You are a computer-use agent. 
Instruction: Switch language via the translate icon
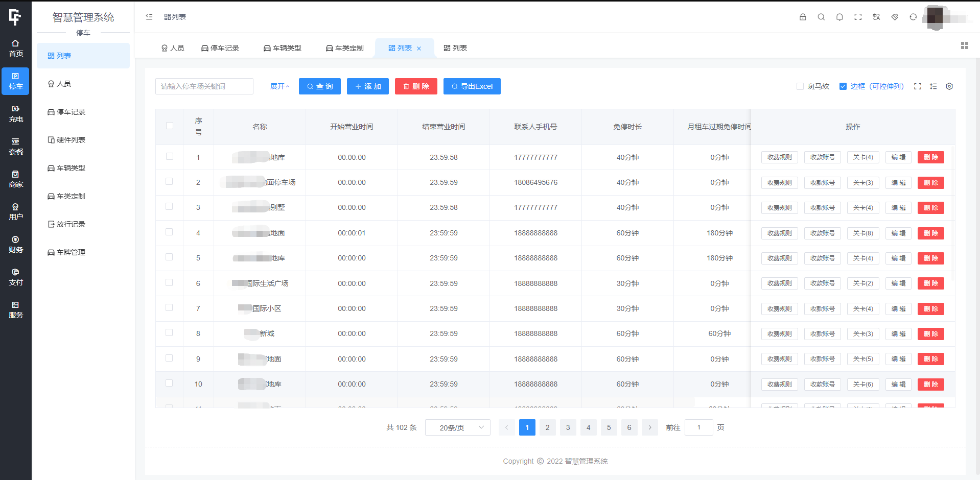point(876,17)
